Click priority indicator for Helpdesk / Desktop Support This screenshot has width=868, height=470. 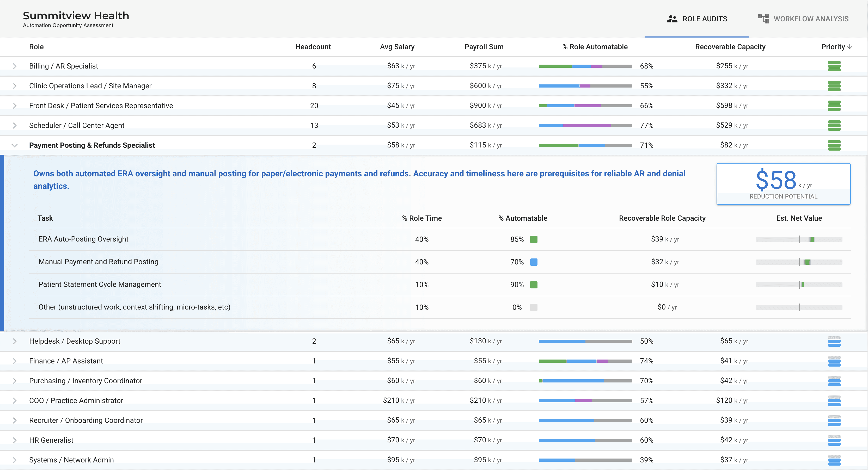click(x=835, y=341)
